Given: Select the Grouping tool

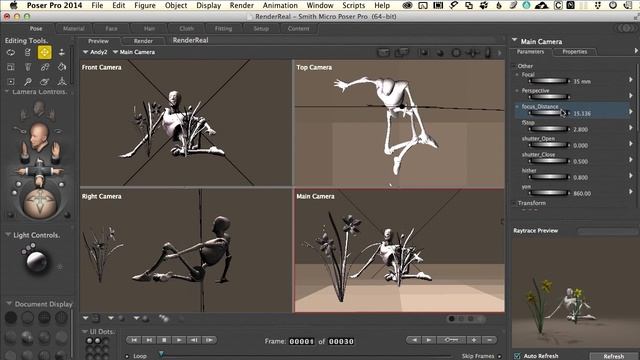Looking at the screenshot, I should click(x=11, y=82).
